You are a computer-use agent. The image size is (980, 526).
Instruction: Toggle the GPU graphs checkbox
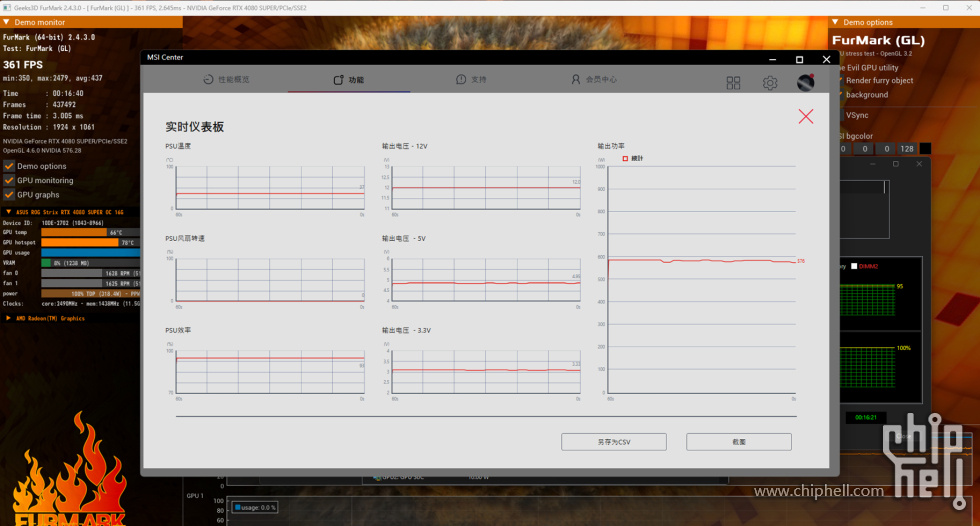(x=9, y=195)
